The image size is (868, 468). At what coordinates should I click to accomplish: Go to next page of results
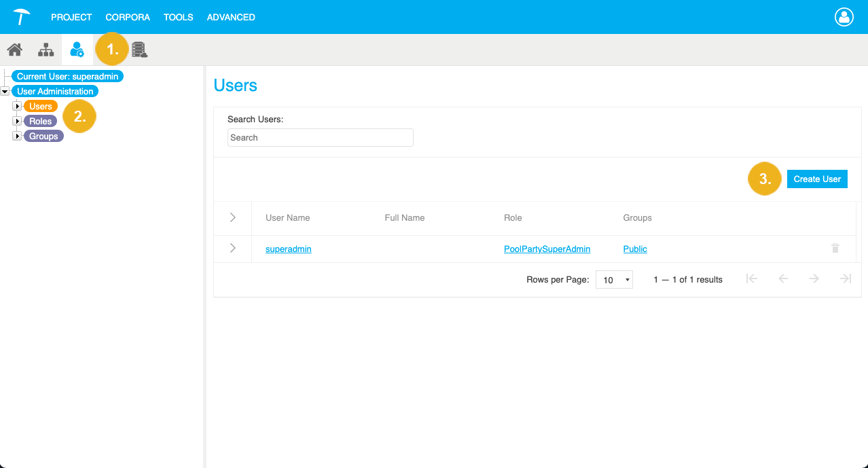(814, 278)
